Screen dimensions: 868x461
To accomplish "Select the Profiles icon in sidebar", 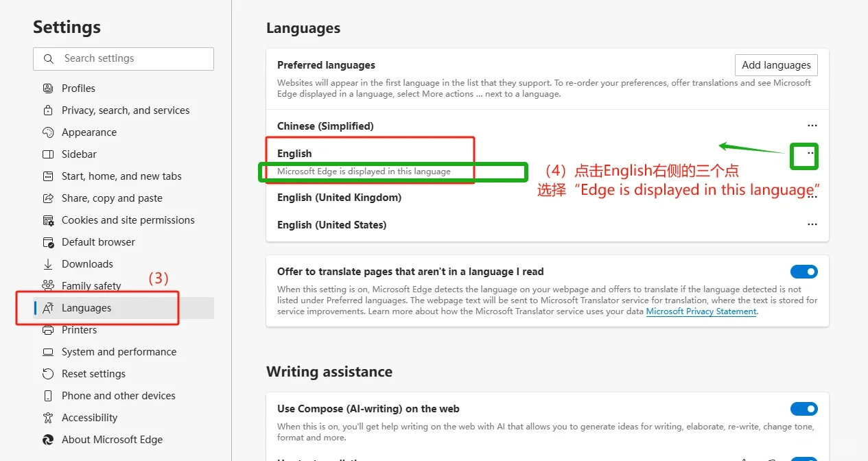I will [47, 88].
